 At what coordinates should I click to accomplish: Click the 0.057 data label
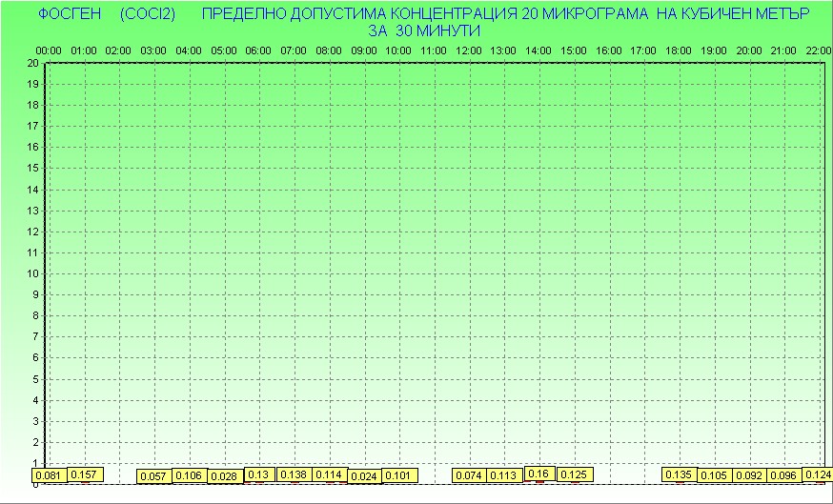point(154,475)
